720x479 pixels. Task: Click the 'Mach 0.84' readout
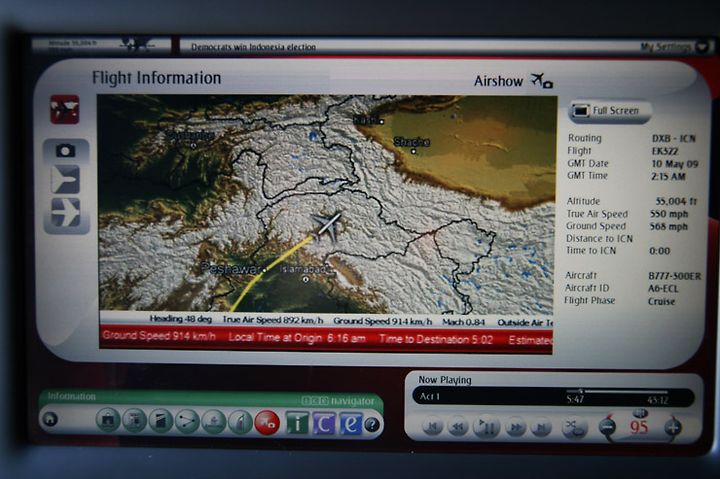click(x=463, y=322)
